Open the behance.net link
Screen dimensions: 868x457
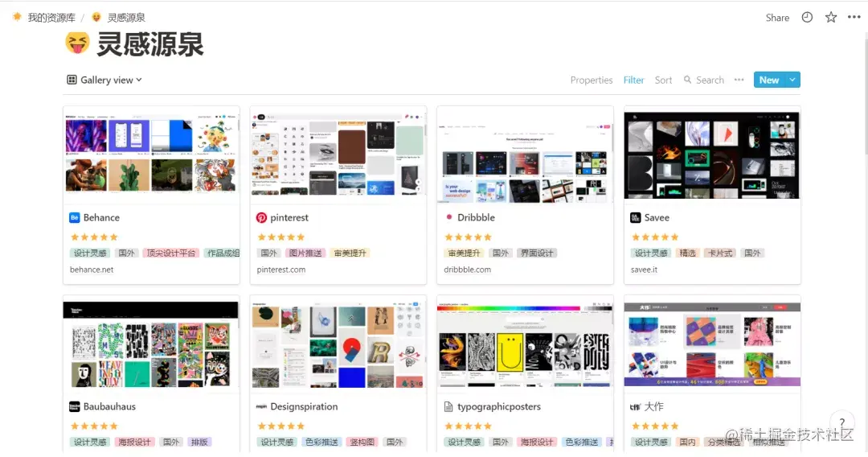92,270
